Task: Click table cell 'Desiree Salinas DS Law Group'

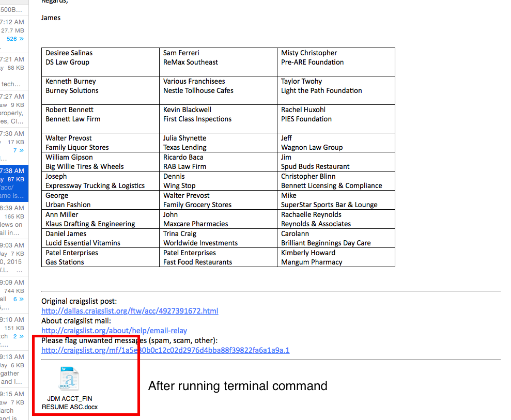Action: [100, 62]
